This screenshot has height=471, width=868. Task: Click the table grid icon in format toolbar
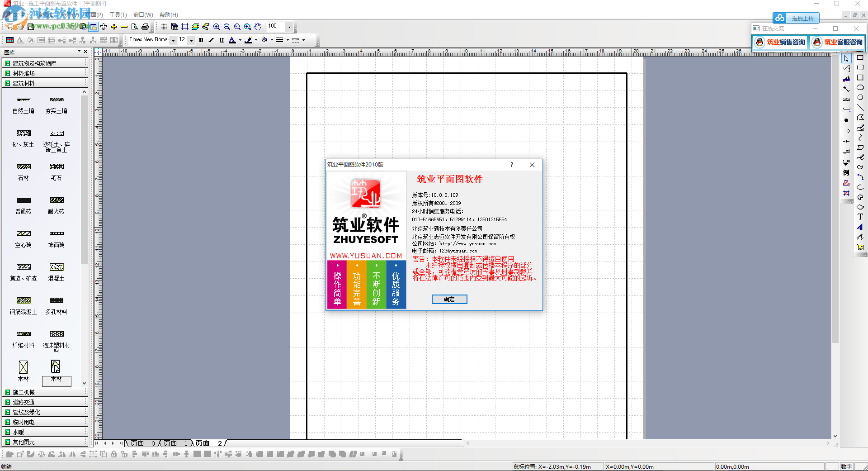point(9,40)
